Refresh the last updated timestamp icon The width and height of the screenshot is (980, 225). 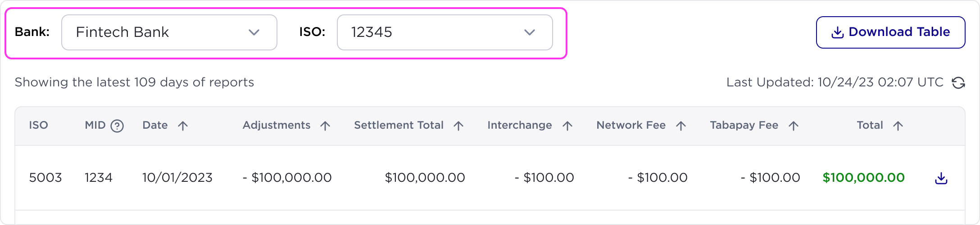[x=958, y=83]
